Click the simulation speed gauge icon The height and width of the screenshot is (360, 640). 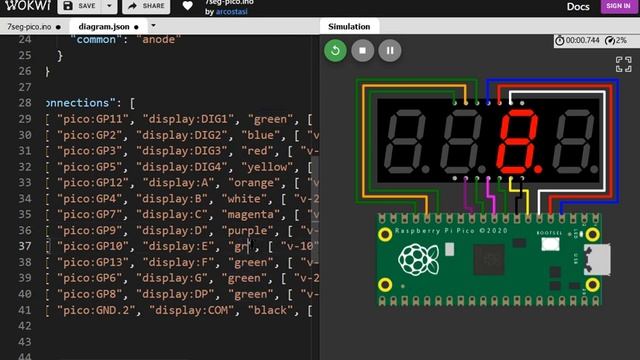610,40
